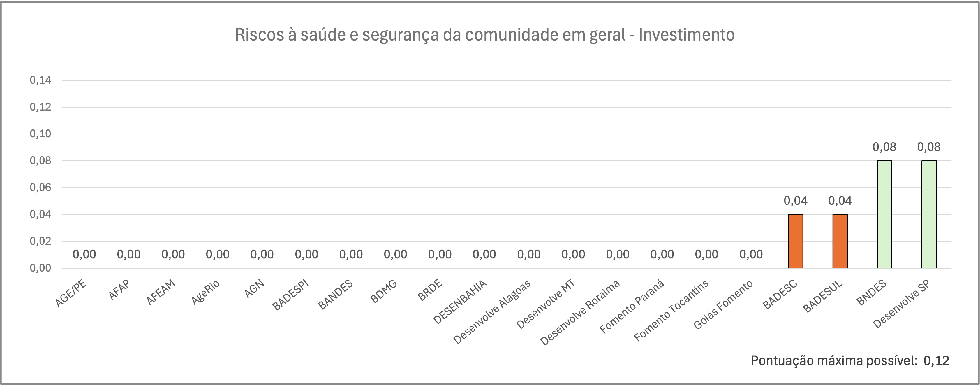Select the Fomento Tocantins axis label
Image resolution: width=980 pixels, height=385 pixels.
pyautogui.click(x=671, y=310)
